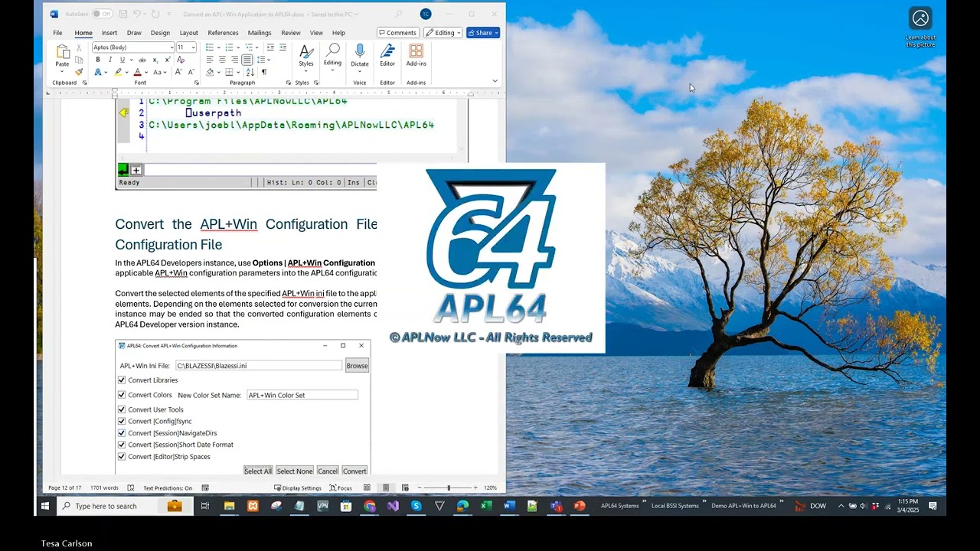
Task: Click the underline U icon
Action: [x=122, y=60]
